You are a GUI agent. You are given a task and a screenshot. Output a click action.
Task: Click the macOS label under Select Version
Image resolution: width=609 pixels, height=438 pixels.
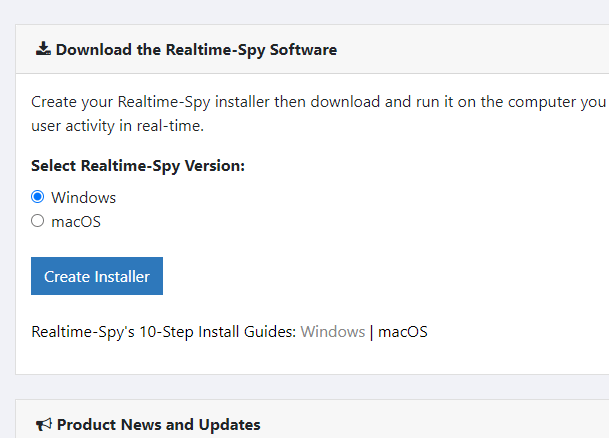tap(76, 222)
